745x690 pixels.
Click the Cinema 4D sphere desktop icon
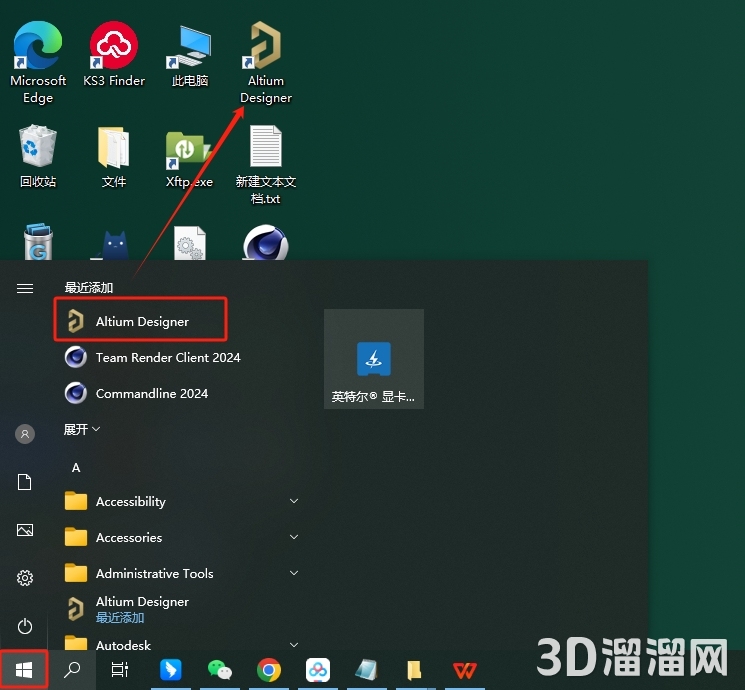pos(266,242)
